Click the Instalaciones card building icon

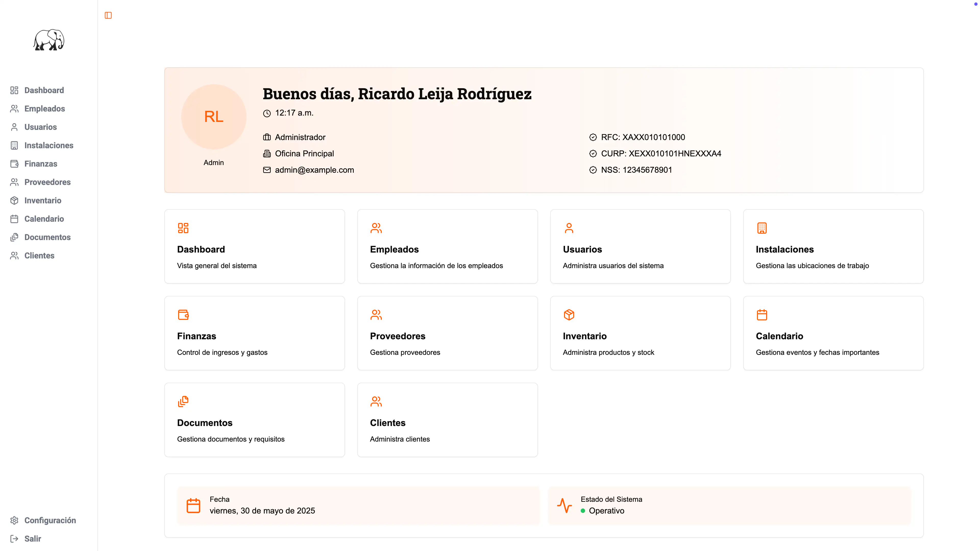(762, 228)
